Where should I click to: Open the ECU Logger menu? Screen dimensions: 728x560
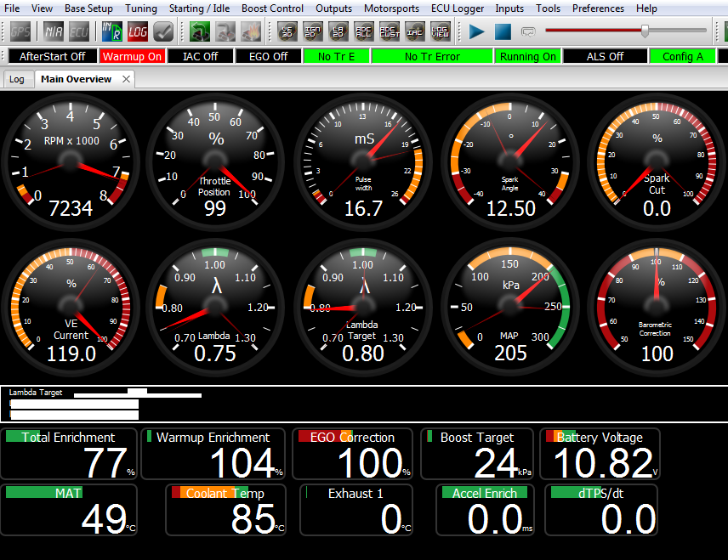click(458, 8)
